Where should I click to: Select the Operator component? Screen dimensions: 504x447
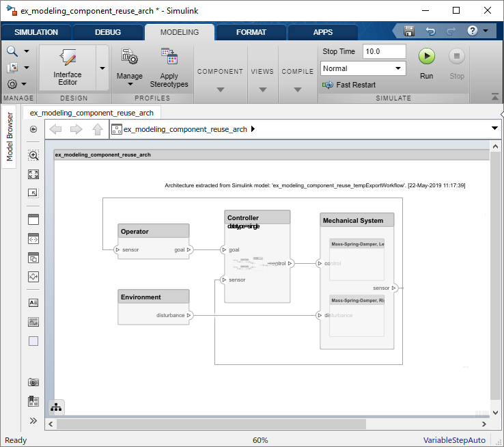(154, 241)
